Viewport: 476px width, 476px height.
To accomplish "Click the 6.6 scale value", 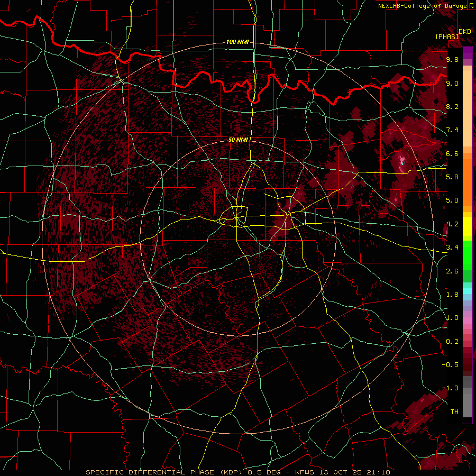I will [x=452, y=153].
